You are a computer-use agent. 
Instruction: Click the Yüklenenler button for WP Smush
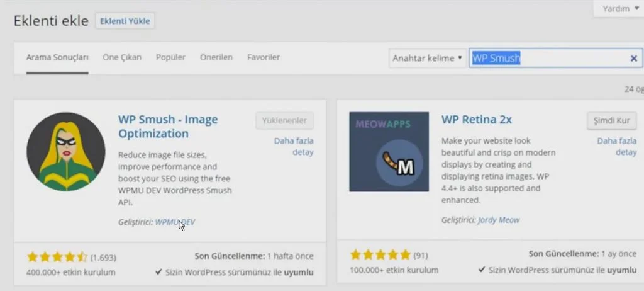pos(284,121)
